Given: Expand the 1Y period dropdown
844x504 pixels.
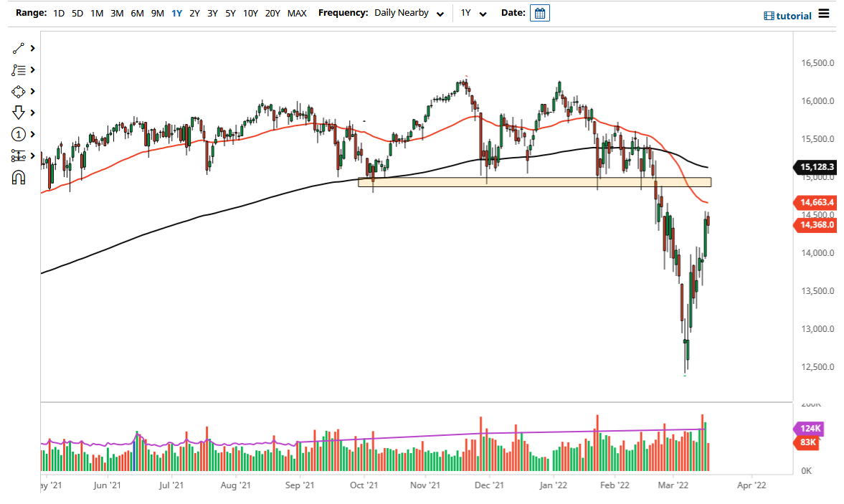Looking at the screenshot, I should [473, 13].
